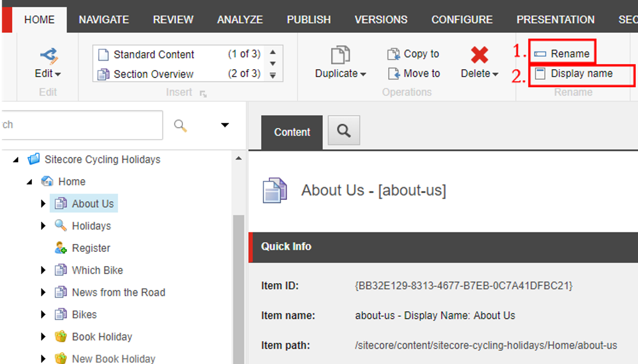The image size is (638, 364).
Task: Open the Delete dropdown arrow
Action: [496, 74]
